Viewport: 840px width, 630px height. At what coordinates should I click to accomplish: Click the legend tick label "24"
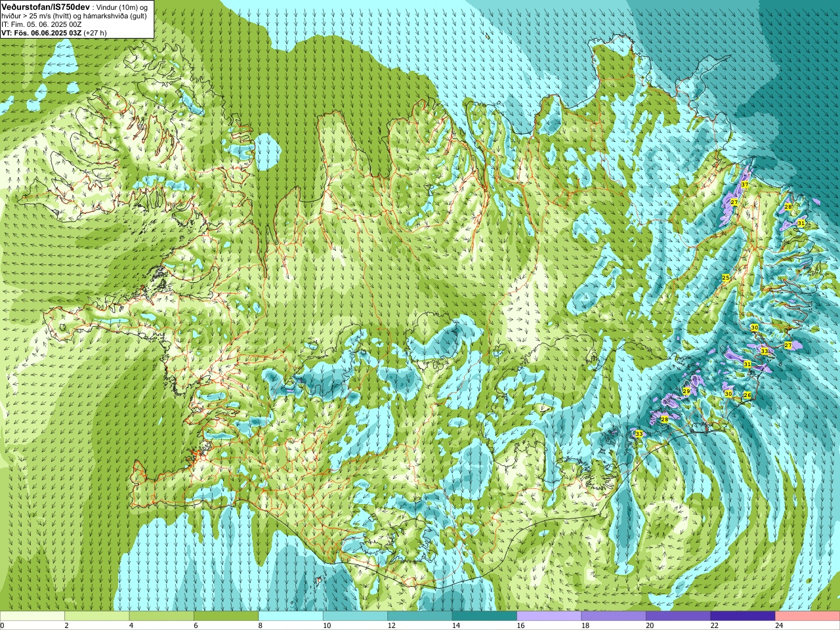click(779, 625)
